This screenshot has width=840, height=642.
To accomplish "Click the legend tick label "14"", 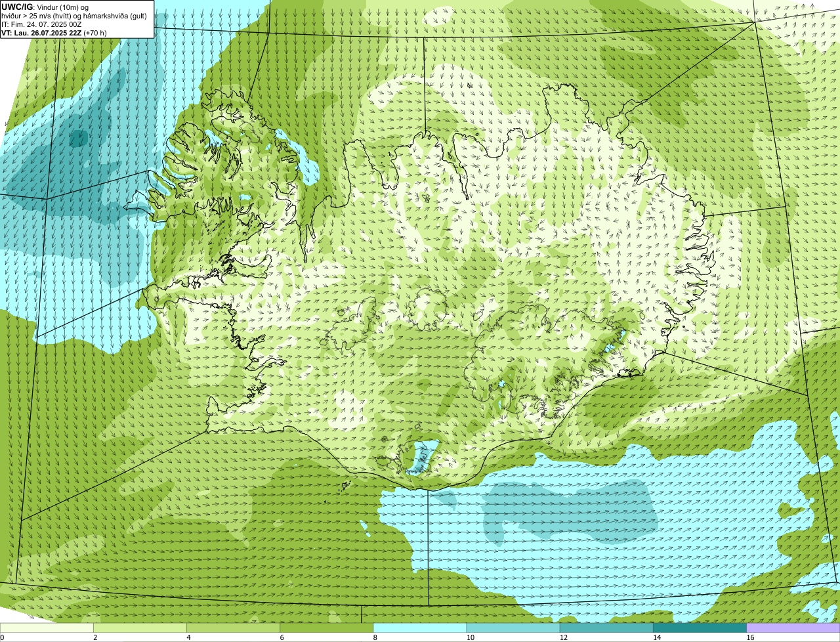I will tap(657, 637).
